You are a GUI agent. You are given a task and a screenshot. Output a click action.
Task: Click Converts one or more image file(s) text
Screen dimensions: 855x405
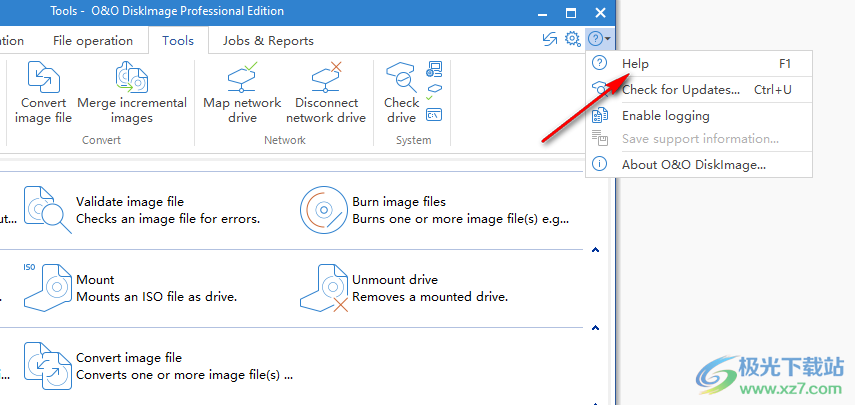185,375
